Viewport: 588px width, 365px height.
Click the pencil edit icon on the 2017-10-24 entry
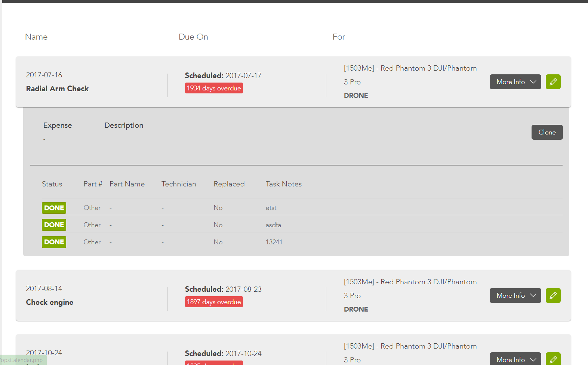[x=553, y=359]
